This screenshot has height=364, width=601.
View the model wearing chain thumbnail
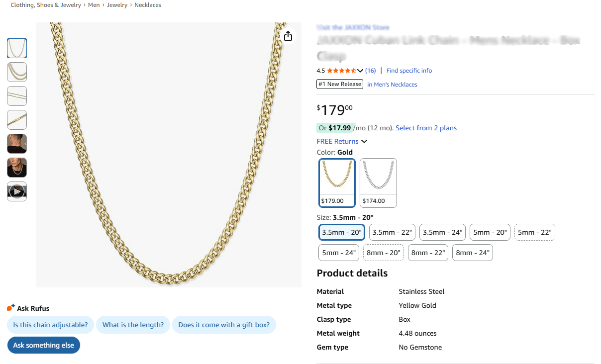click(17, 144)
